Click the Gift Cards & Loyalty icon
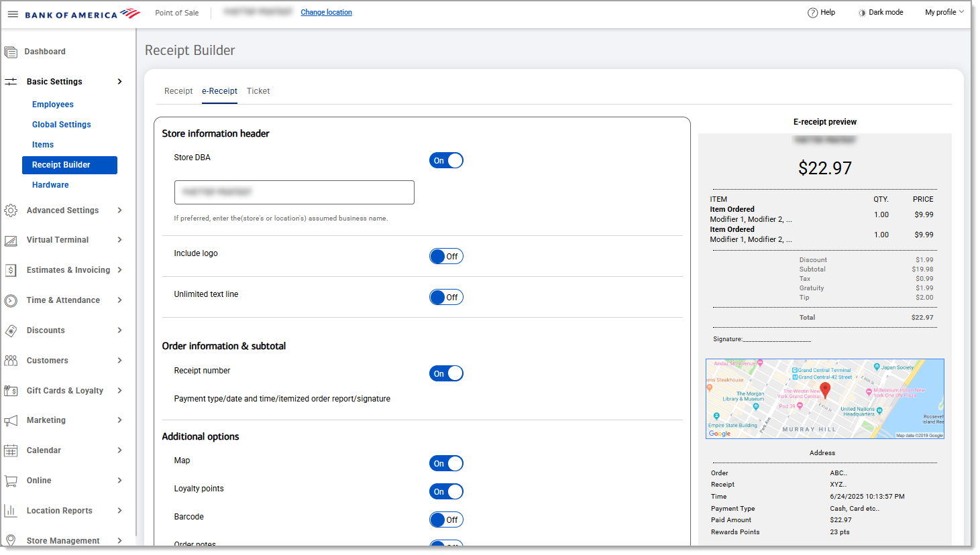The width and height of the screenshot is (980, 555). point(11,391)
